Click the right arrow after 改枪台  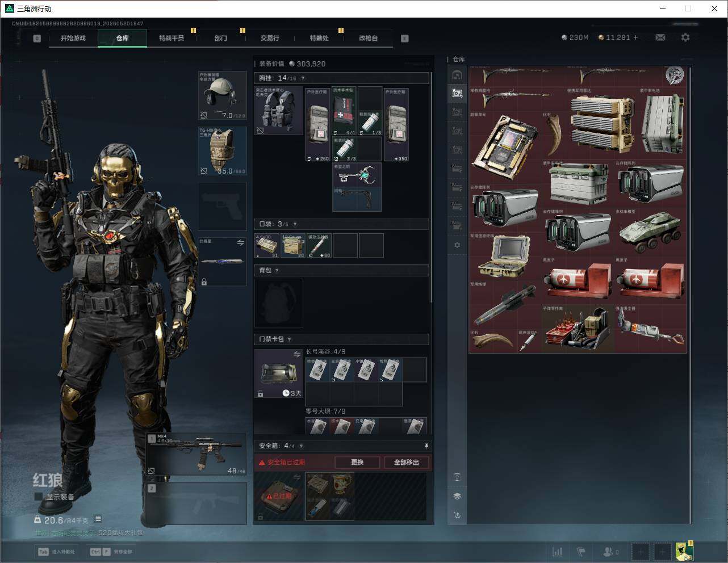click(405, 39)
